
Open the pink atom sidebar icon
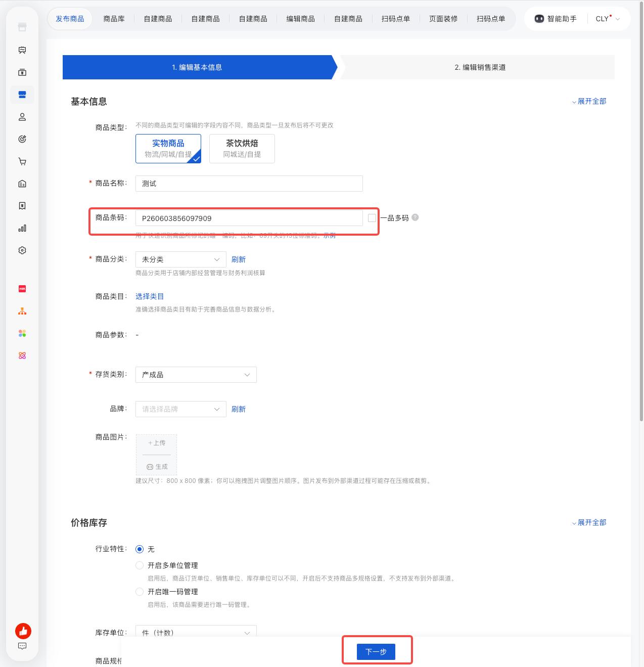click(22, 355)
